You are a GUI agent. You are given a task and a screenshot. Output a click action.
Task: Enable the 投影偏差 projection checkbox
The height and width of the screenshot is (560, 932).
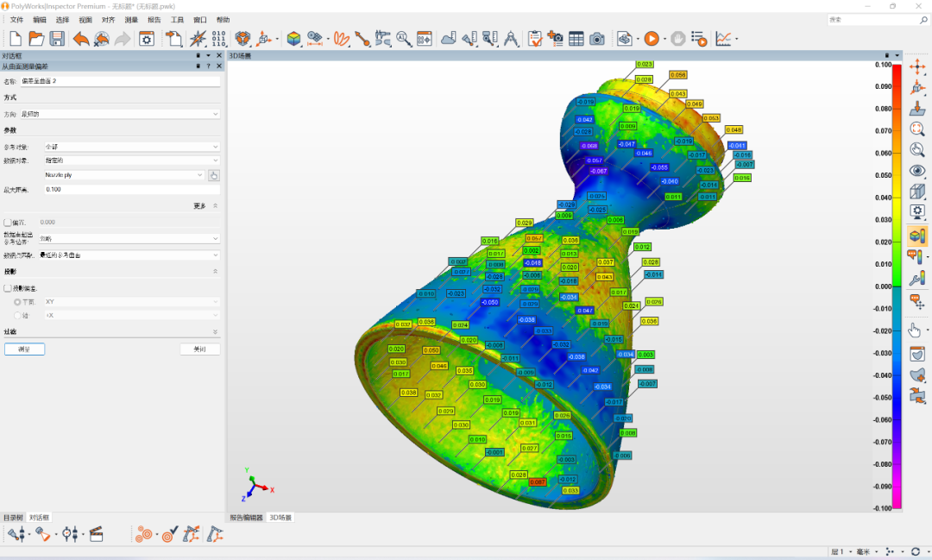tap(8, 288)
